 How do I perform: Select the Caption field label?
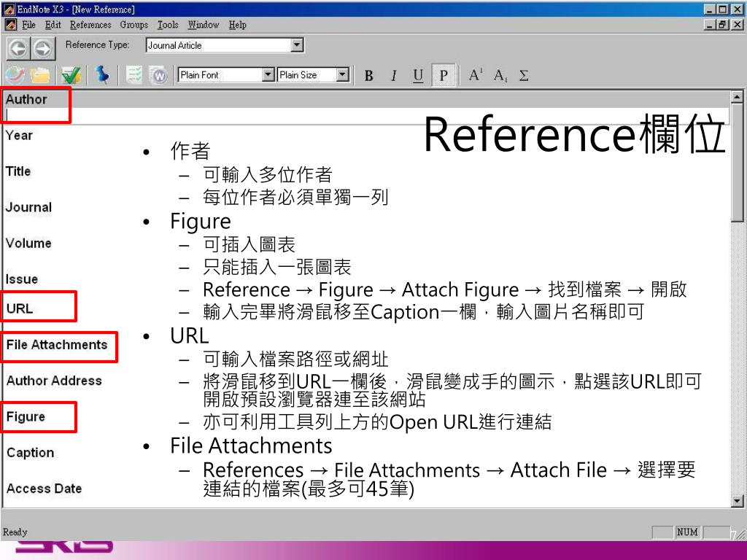30,452
